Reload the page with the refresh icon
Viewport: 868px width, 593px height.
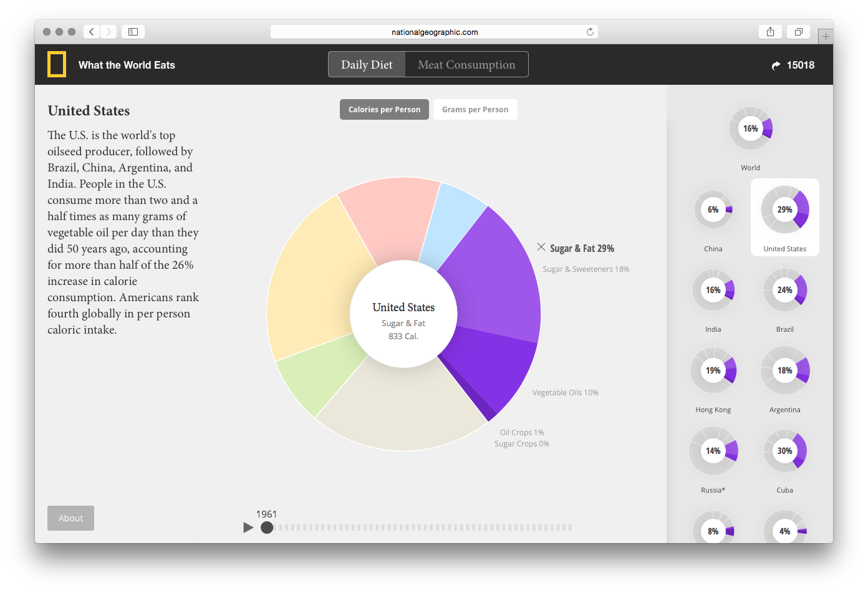coord(590,32)
